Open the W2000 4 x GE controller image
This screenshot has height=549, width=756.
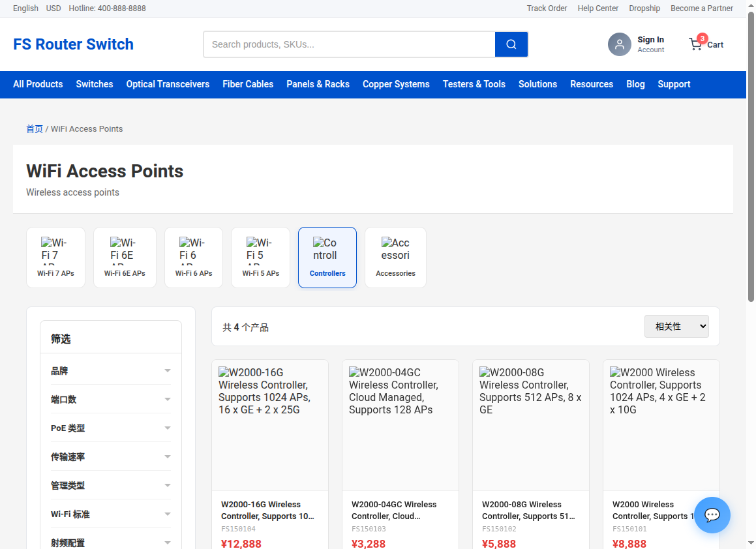(661, 426)
